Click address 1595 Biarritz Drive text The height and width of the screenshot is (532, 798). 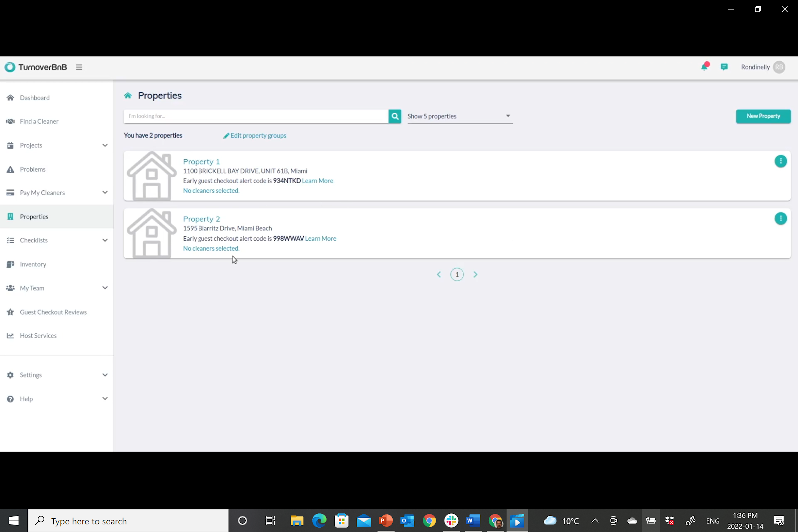[227, 228]
